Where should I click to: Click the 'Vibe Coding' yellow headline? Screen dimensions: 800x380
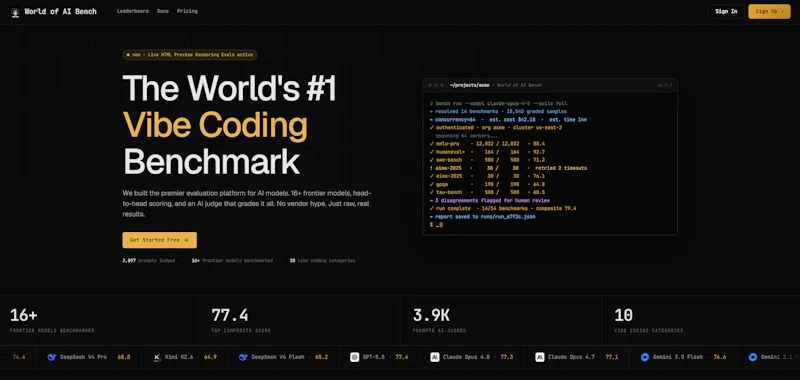[215, 125]
